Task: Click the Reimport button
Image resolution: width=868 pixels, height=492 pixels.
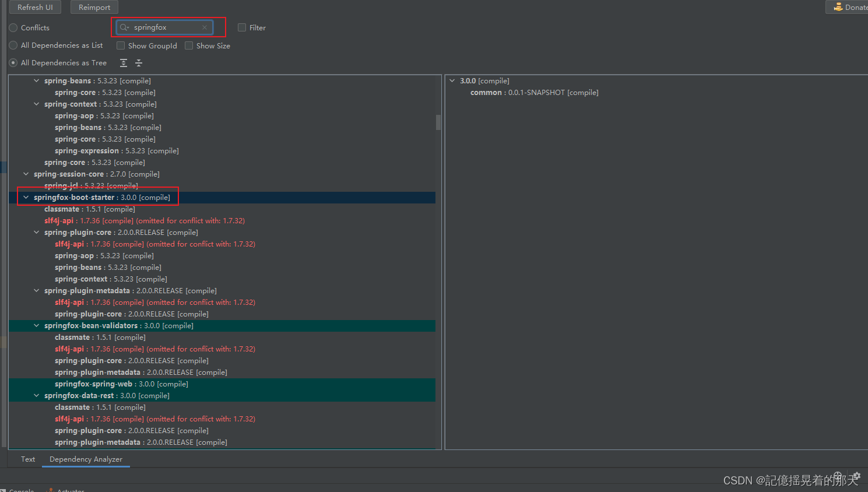Action: click(x=94, y=7)
